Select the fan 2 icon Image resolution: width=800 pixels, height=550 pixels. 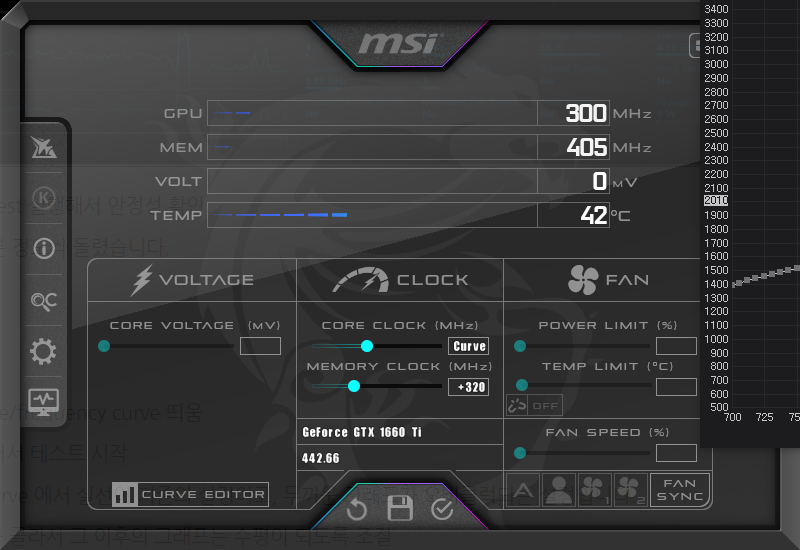631,490
